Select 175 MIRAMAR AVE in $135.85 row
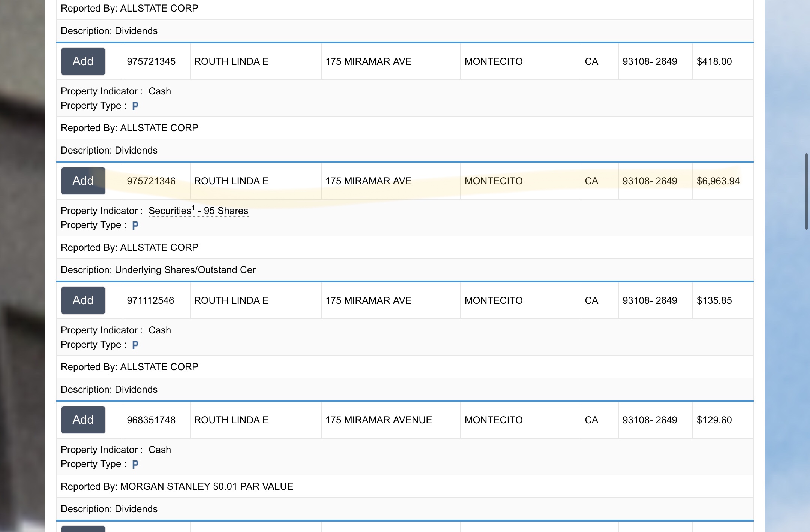 tap(368, 300)
